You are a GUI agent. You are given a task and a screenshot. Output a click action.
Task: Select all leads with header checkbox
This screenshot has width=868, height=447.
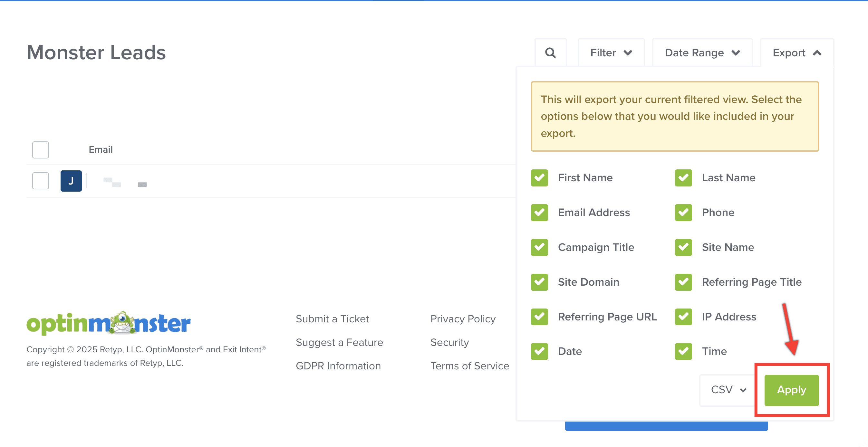click(x=40, y=149)
